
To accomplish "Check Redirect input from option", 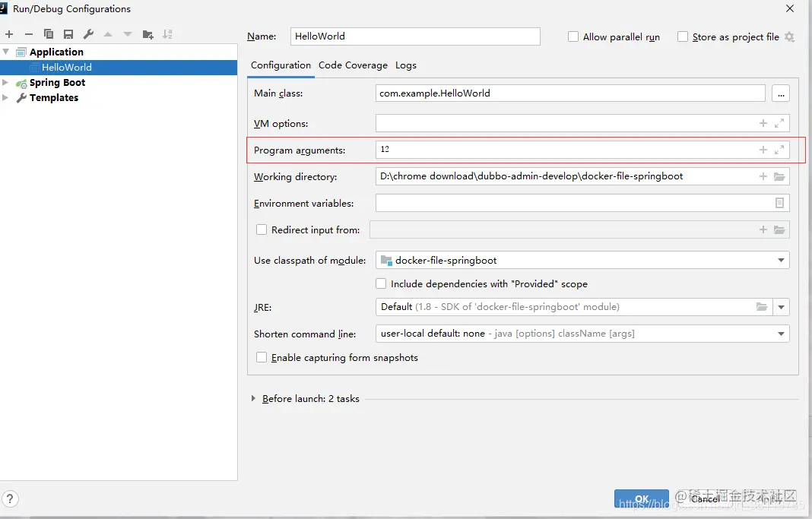I will pyautogui.click(x=262, y=229).
